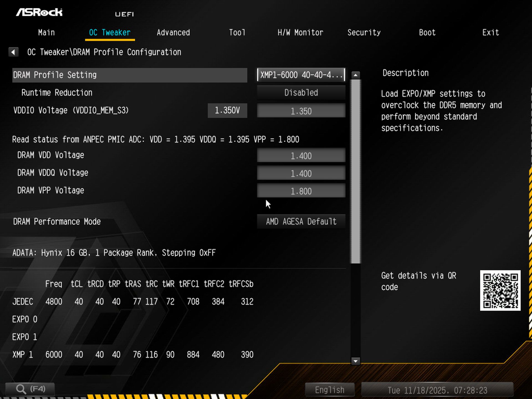
Task: Open the Exit menu
Action: click(x=490, y=32)
